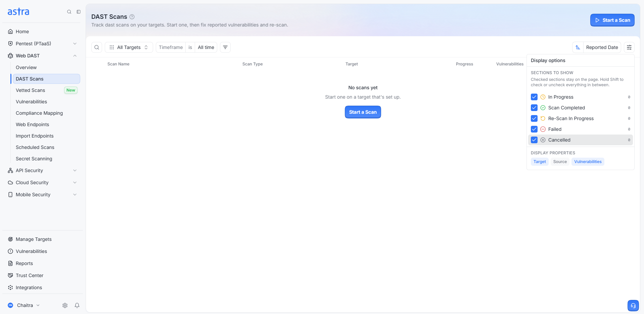Uncheck the Cancelled section checkbox
The image size is (644, 314).
click(534, 140)
